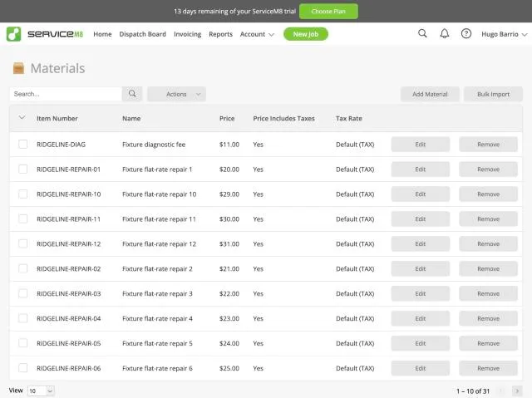Image resolution: width=532 pixels, height=398 pixels.
Task: Edit RIDGELINE-REPAIR-11
Action: point(421,219)
